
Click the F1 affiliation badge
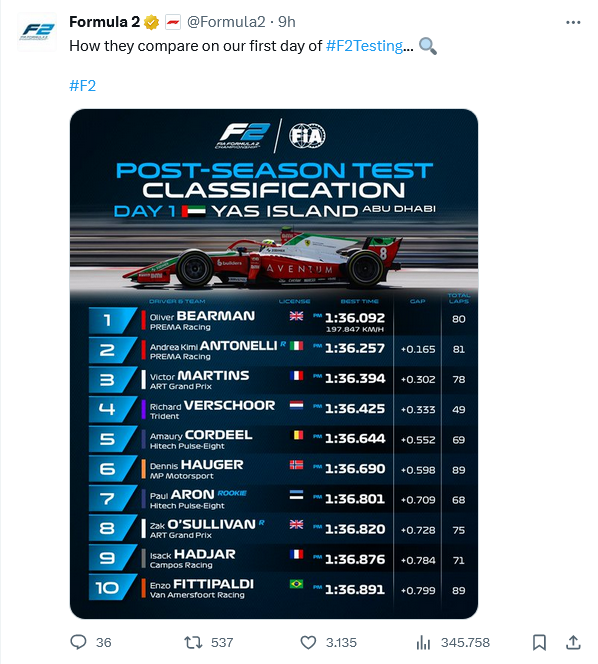coord(173,22)
